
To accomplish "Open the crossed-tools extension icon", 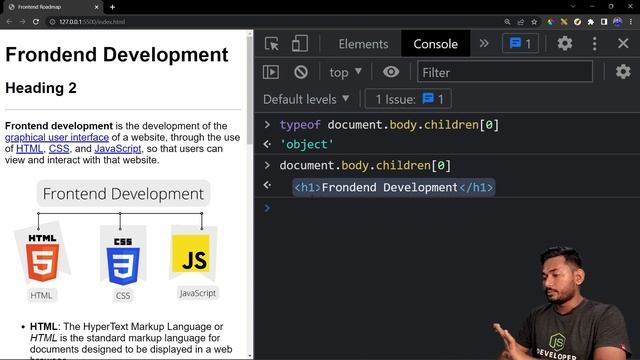I will pos(564,22).
